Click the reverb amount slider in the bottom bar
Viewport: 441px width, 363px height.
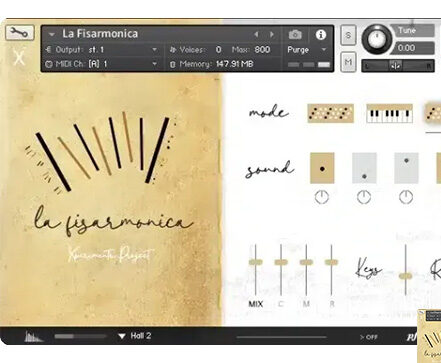pyautogui.click(x=80, y=336)
